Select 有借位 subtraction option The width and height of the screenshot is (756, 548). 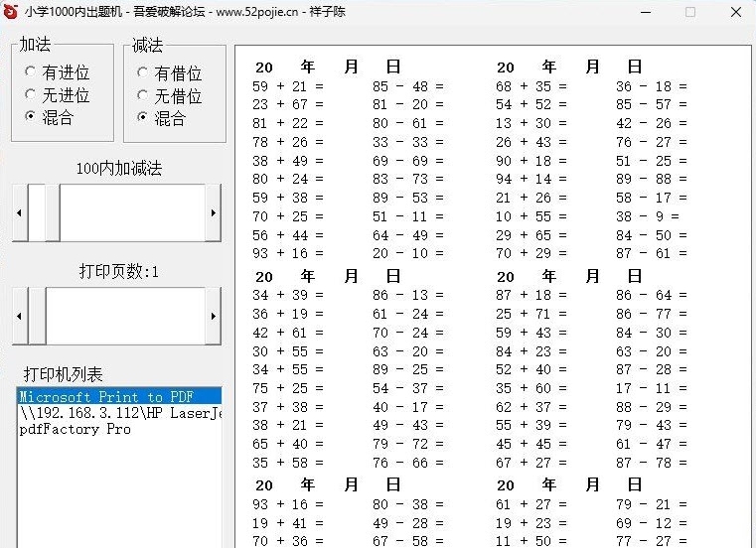[169, 73]
